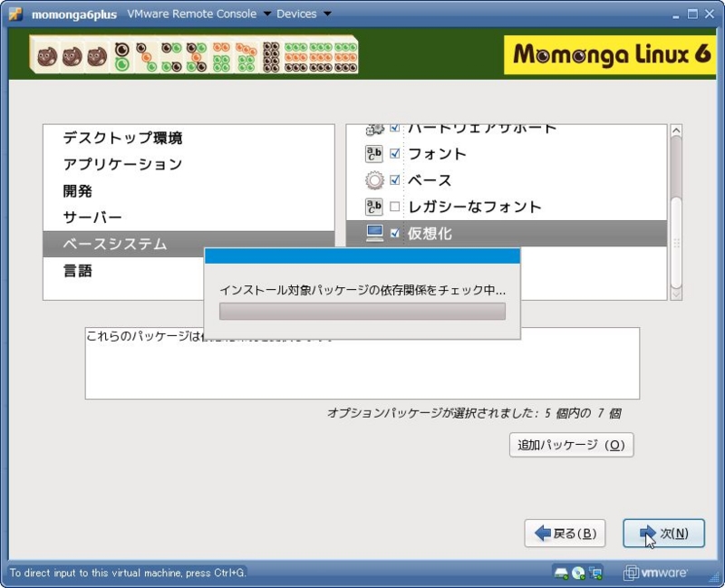Select サーバー category

(x=92, y=217)
